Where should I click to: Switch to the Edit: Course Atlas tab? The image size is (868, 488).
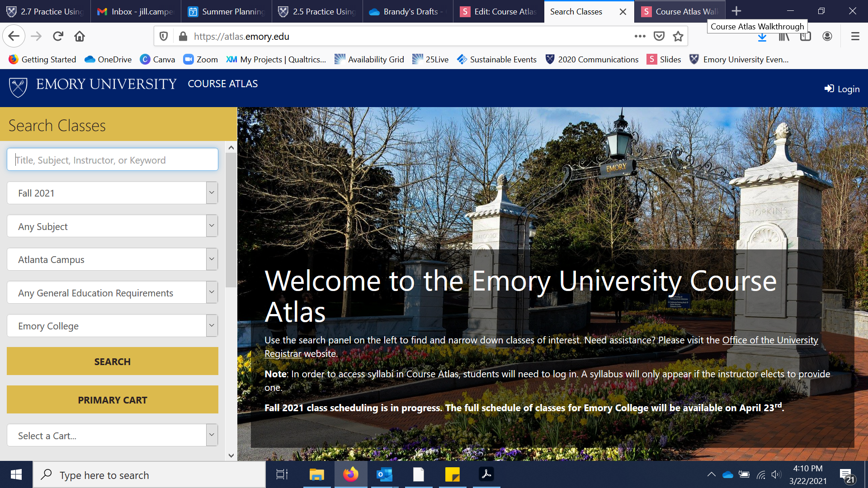[498, 11]
